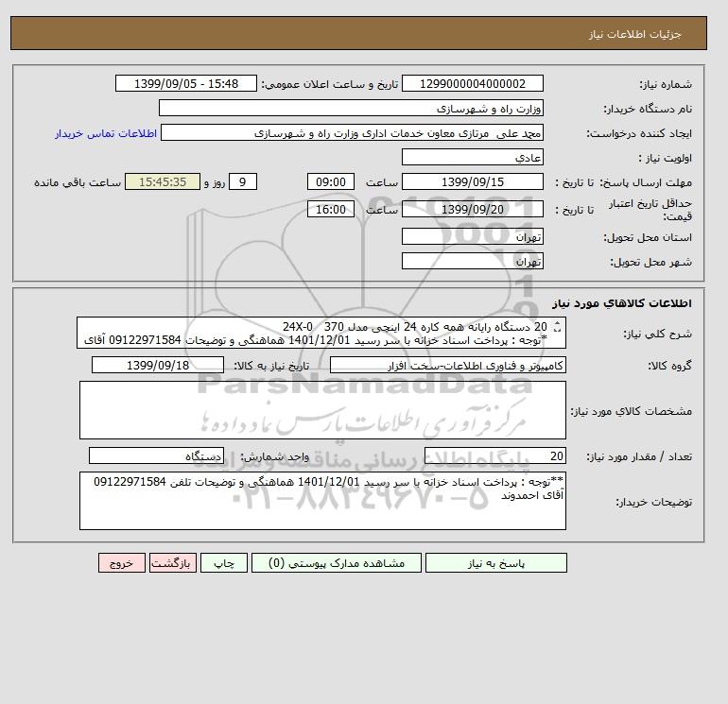Click the label 'اولویت نیاز :'
Viewport: 728px width, 704px height.
point(666,158)
